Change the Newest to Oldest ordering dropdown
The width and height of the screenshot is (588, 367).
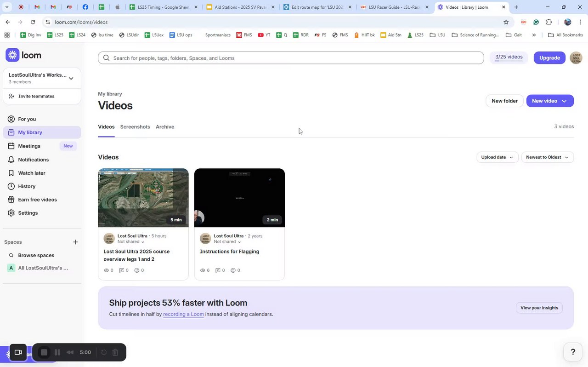point(548,157)
